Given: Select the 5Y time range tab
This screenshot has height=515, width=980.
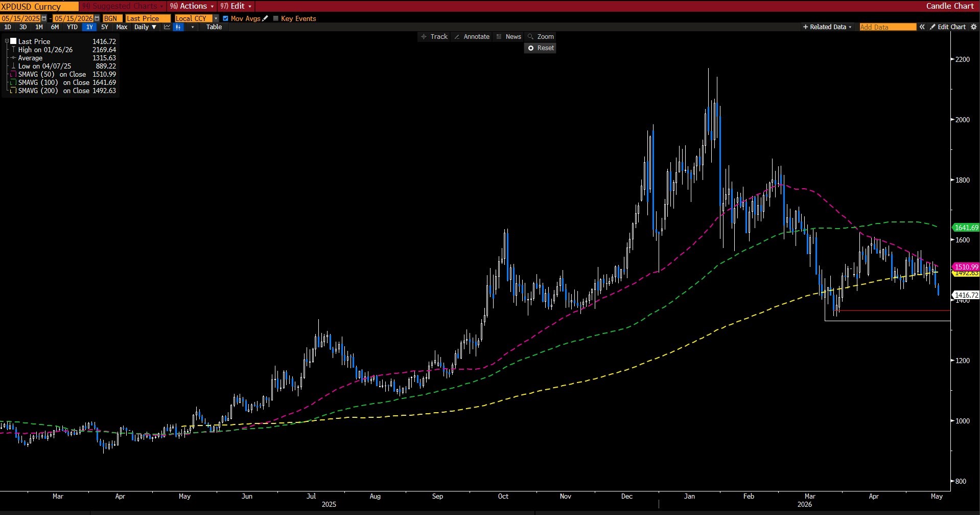Looking at the screenshot, I should 105,27.
